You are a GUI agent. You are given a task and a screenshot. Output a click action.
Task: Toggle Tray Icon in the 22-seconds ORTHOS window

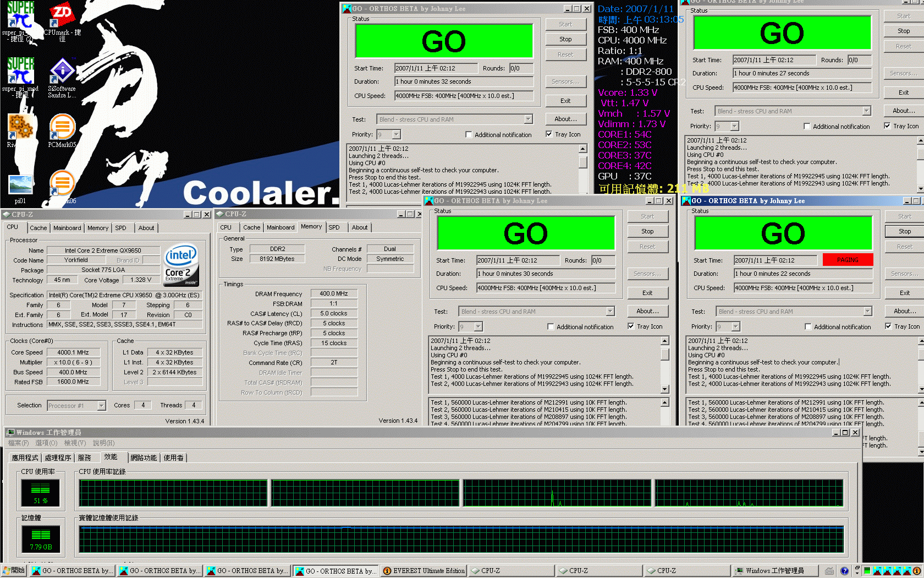[888, 326]
